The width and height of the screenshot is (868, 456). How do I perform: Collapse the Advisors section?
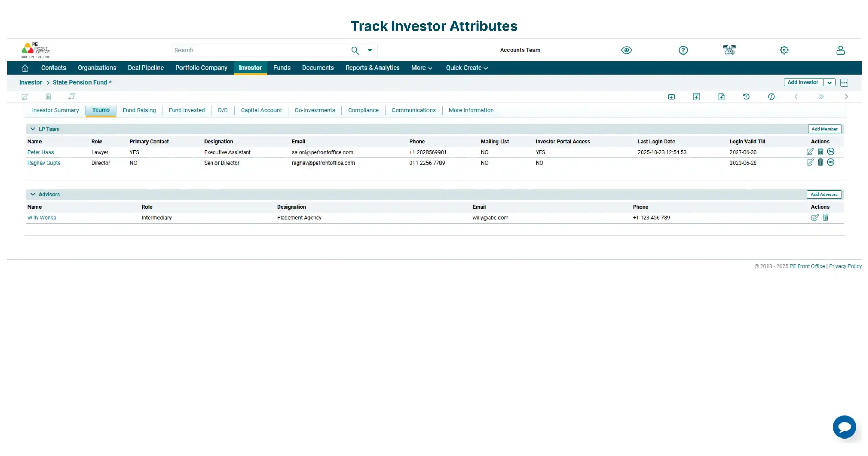[x=33, y=194]
